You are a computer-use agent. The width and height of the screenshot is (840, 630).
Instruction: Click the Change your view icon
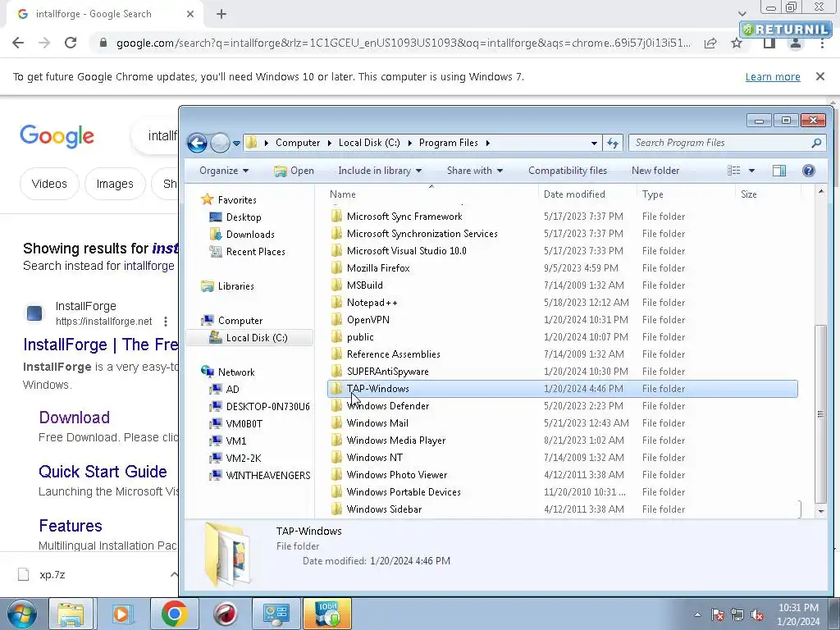pyautogui.click(x=734, y=171)
